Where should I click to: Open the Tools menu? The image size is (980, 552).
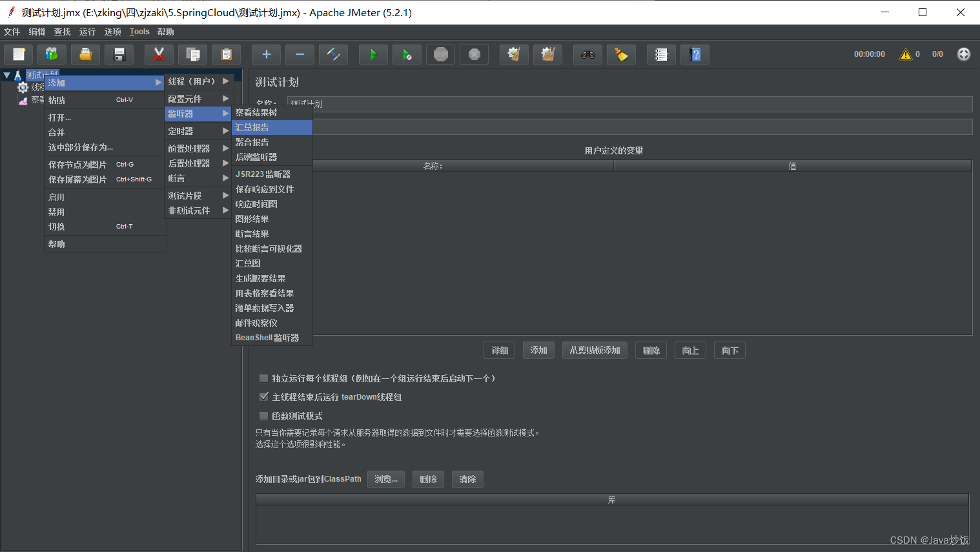[139, 32]
